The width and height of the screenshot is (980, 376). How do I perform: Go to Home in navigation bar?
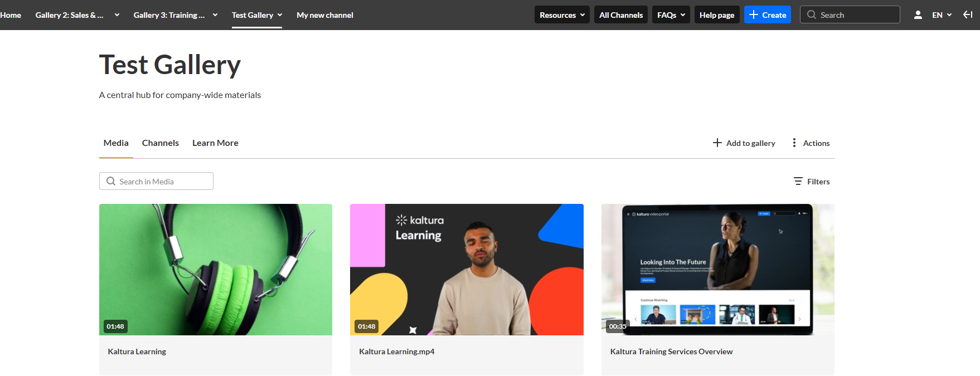[11, 15]
